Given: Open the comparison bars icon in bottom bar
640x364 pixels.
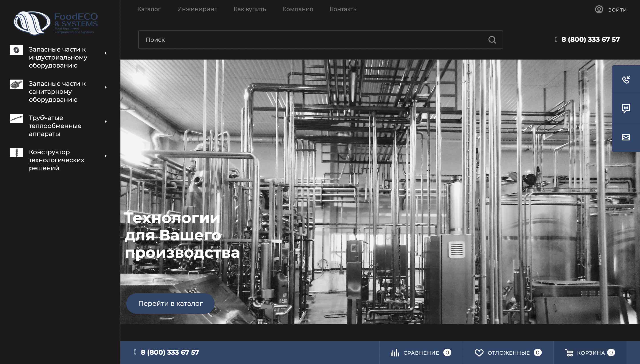Looking at the screenshot, I should [394, 353].
